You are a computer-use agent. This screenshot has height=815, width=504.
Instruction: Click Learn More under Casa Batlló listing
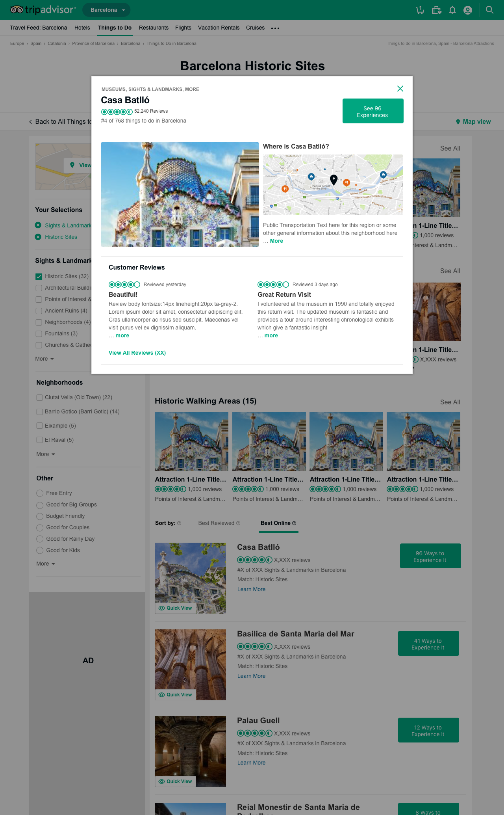[251, 589]
